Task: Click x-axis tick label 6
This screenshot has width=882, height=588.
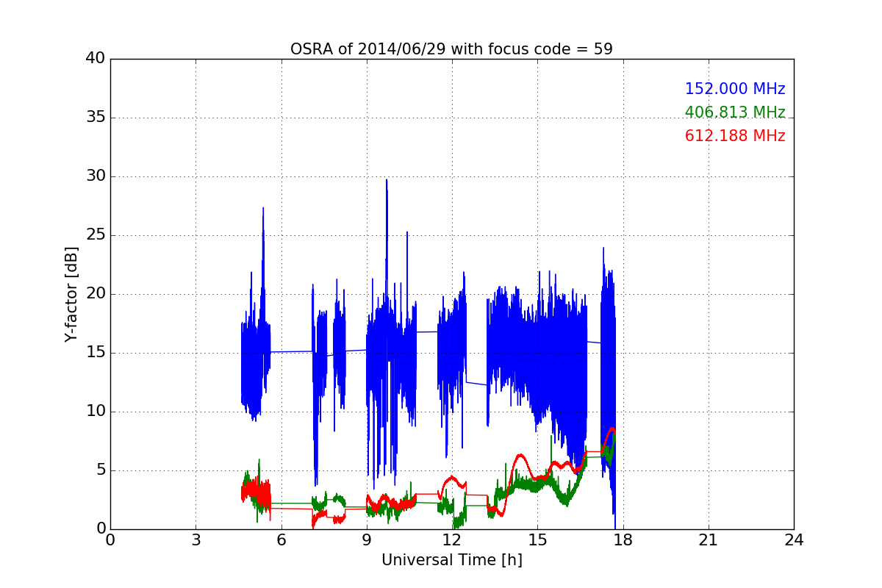Action: tap(281, 539)
